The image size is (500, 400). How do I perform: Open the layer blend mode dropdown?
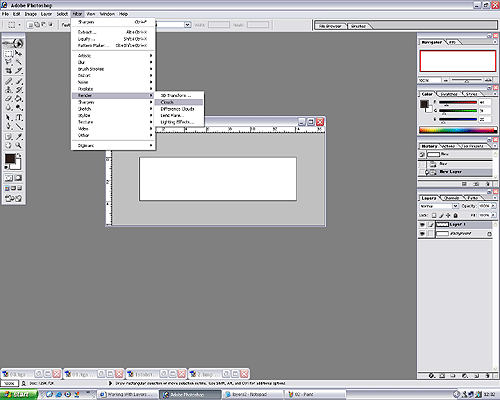point(439,206)
